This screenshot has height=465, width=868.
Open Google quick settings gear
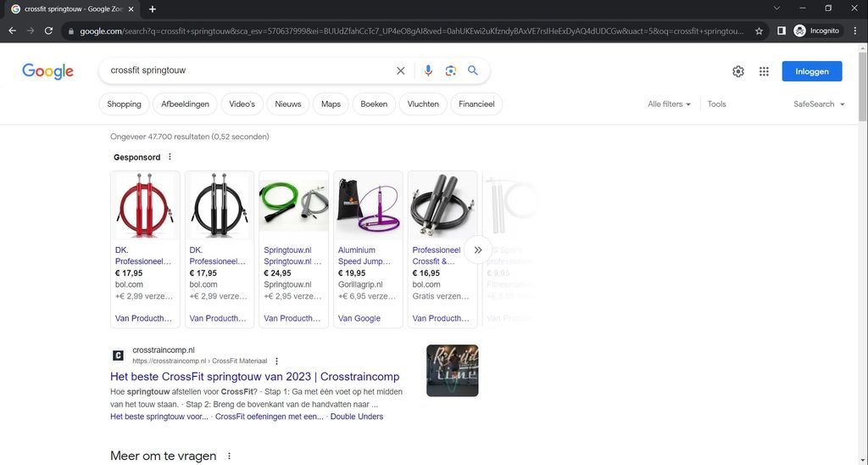pos(738,71)
